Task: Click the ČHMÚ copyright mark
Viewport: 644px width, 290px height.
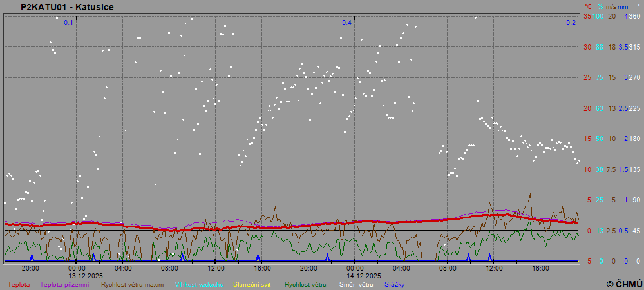Action: pos(624,284)
